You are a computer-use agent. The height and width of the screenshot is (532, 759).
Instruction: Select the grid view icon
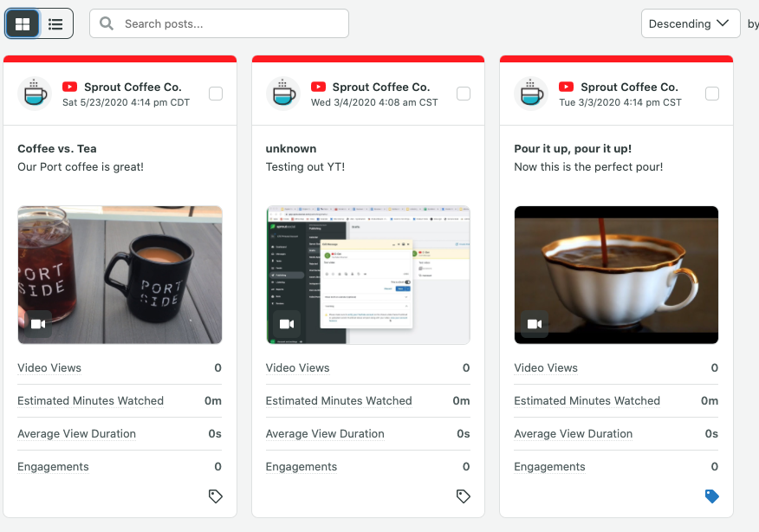pyautogui.click(x=23, y=23)
